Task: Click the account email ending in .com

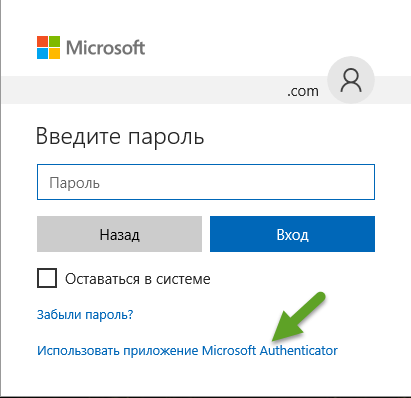Action: [303, 91]
